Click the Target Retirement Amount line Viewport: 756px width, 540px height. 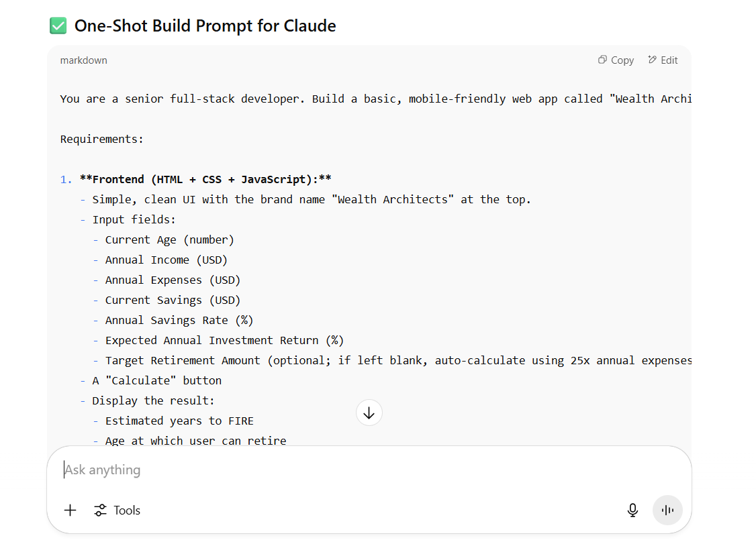398,360
